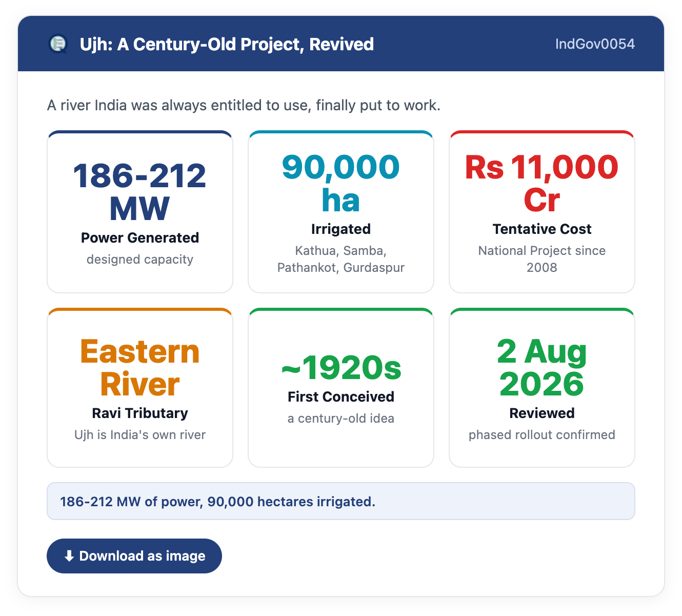Select the Eastern River Ravi Tributary card
The width and height of the screenshot is (682, 616).
[140, 388]
